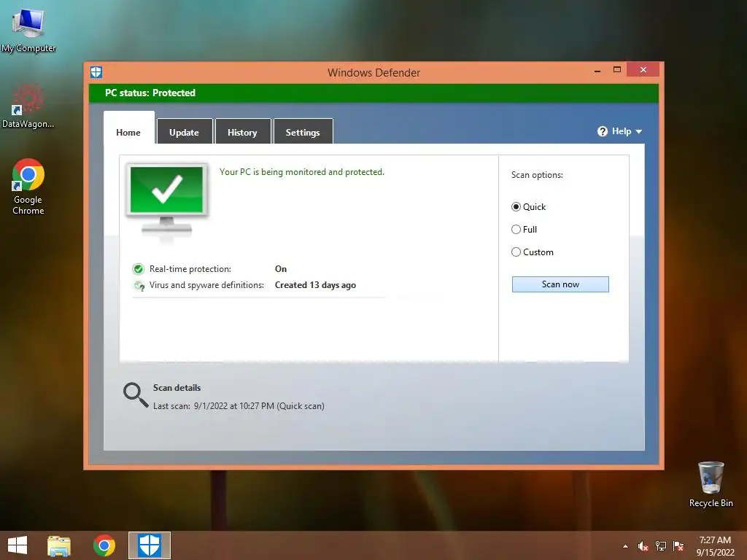
Task: Switch to the Update tab
Action: pyautogui.click(x=185, y=131)
